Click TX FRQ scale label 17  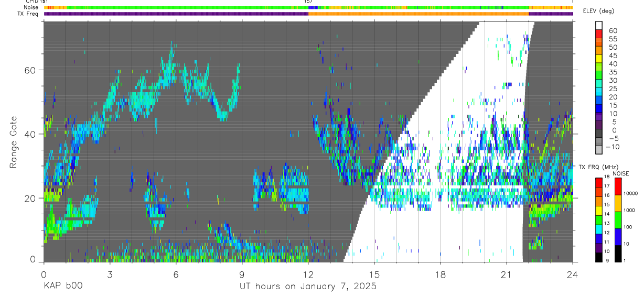(607, 186)
